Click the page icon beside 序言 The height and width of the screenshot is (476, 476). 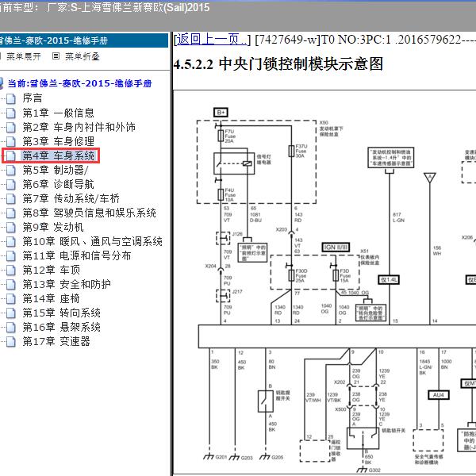pyautogui.click(x=11, y=98)
